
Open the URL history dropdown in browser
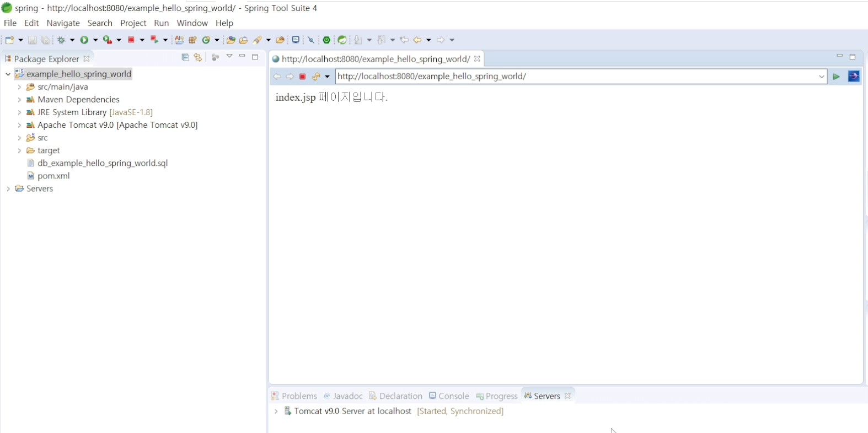tap(822, 77)
